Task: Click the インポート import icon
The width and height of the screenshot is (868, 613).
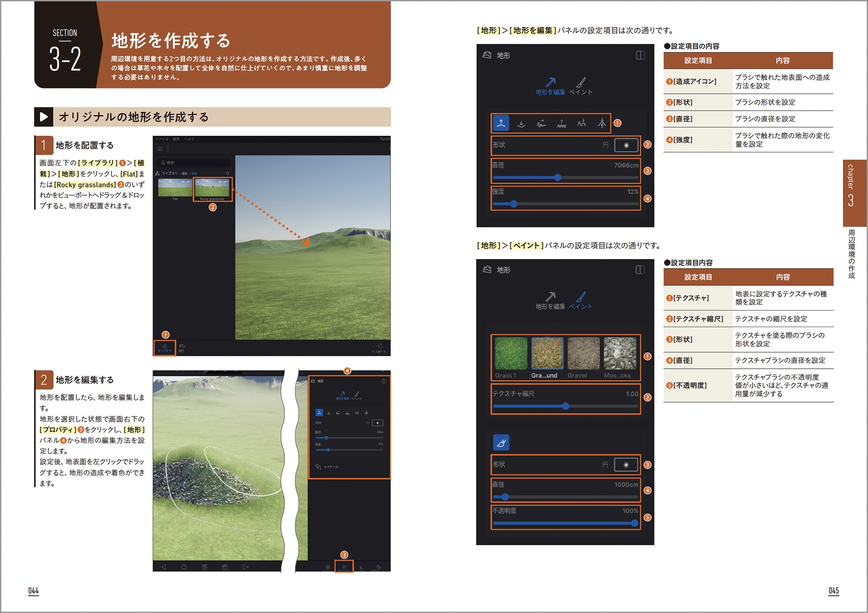Action: pyautogui.click(x=379, y=348)
